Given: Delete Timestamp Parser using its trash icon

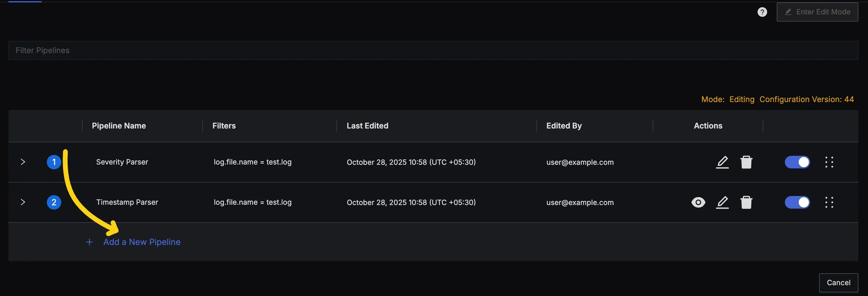Looking at the screenshot, I should pos(746,202).
